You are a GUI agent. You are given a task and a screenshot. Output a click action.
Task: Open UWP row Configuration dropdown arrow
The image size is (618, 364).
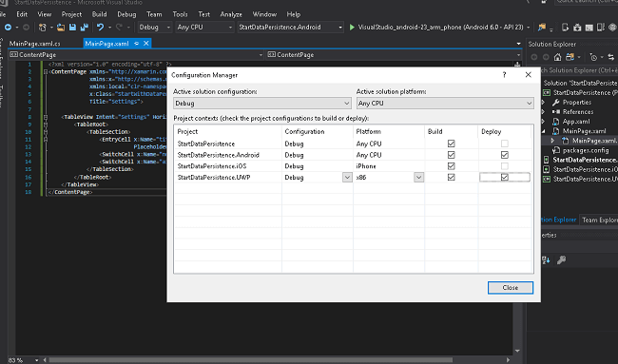(347, 178)
